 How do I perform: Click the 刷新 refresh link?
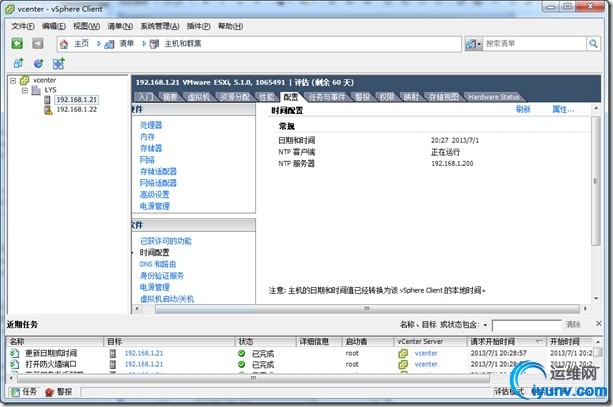[523, 109]
